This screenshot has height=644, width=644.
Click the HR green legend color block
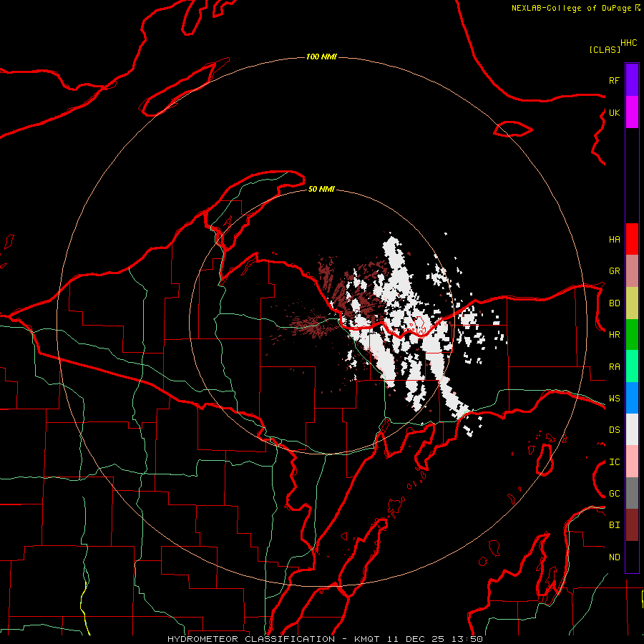(632, 335)
